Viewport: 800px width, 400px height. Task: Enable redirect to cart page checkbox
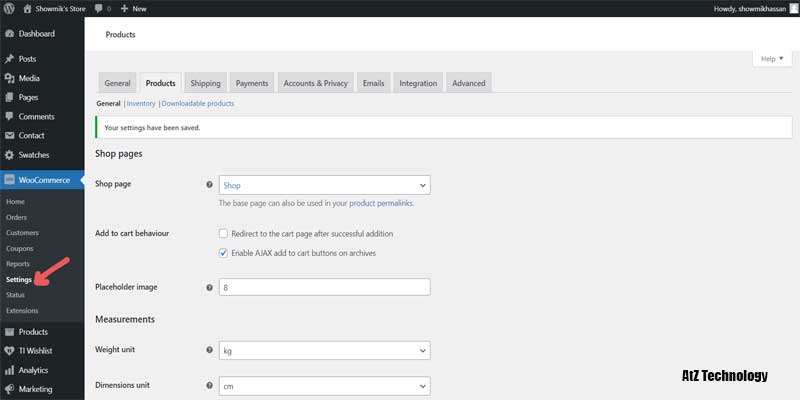pyautogui.click(x=224, y=233)
